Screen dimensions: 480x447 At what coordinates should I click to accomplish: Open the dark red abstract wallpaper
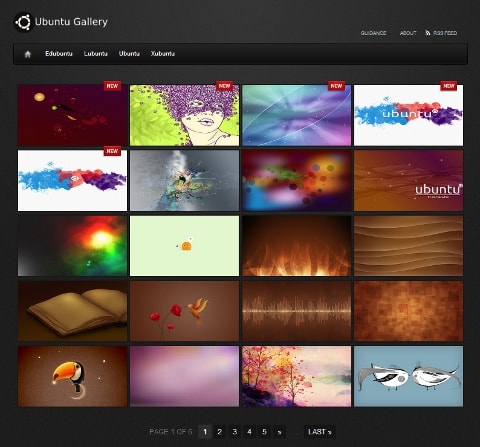tap(72, 115)
